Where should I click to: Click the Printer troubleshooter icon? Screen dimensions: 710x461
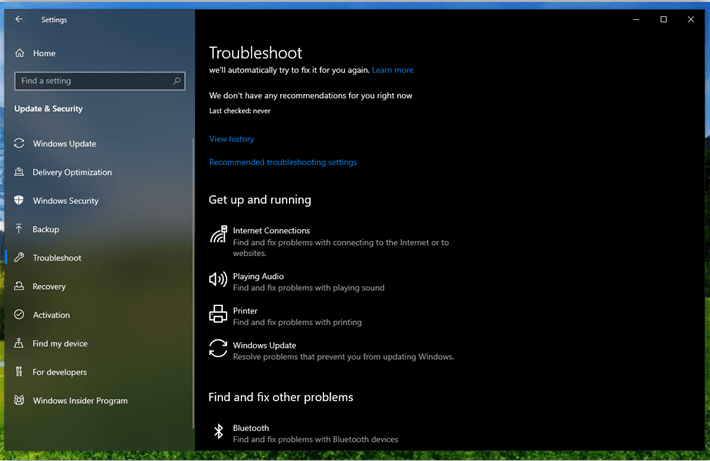[x=218, y=315]
